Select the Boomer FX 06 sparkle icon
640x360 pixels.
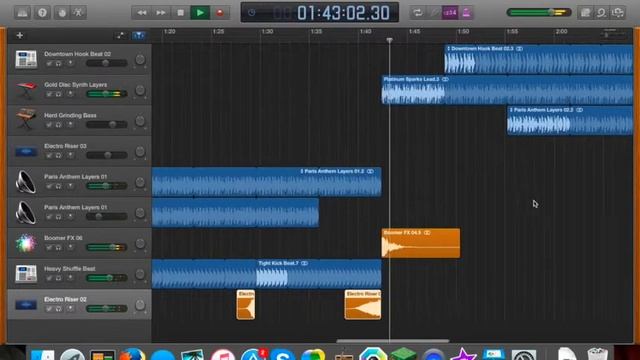click(26, 243)
